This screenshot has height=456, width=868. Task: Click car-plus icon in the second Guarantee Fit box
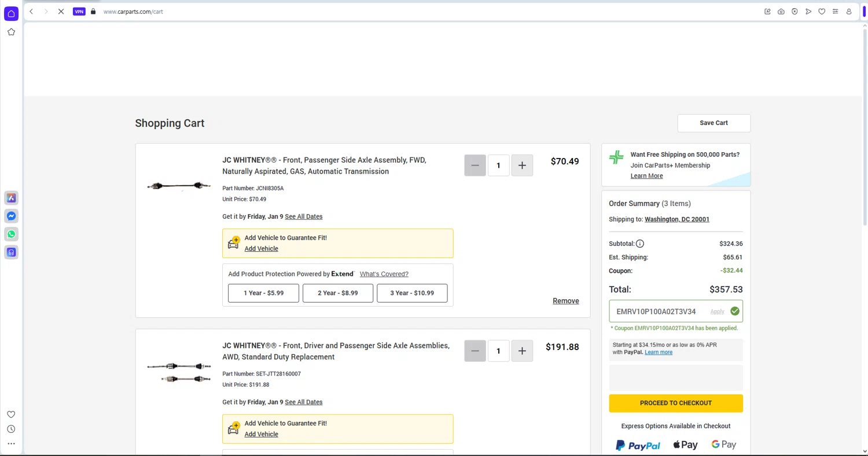point(234,429)
